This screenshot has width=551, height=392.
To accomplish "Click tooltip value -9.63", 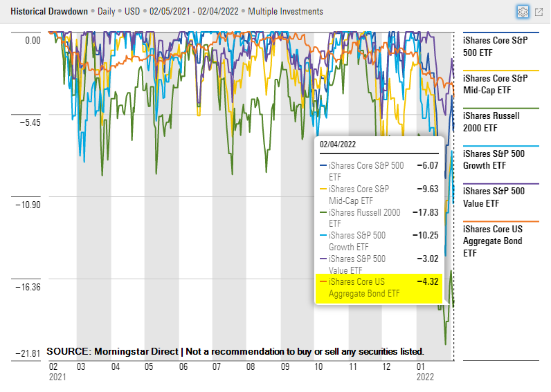I will 428,189.
